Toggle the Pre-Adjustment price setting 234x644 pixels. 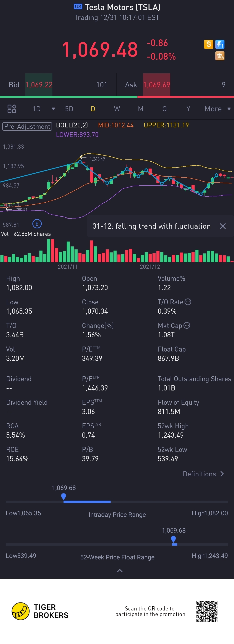(x=27, y=127)
